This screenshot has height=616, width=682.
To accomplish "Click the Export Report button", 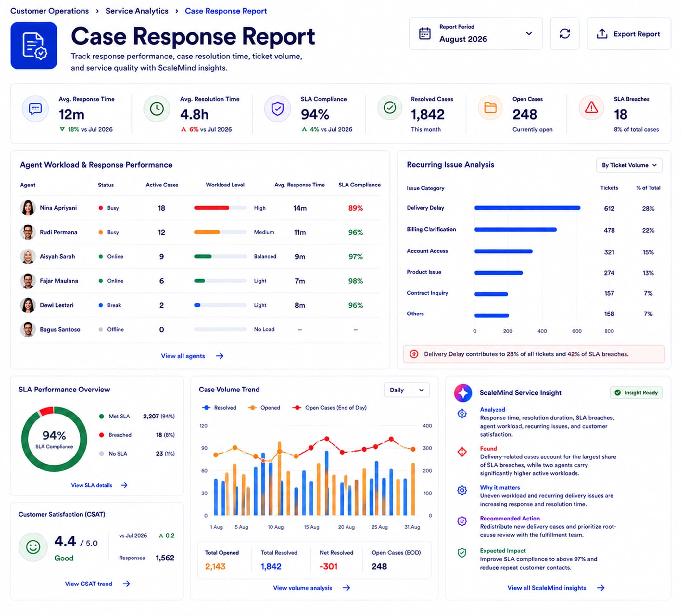I will (x=629, y=34).
